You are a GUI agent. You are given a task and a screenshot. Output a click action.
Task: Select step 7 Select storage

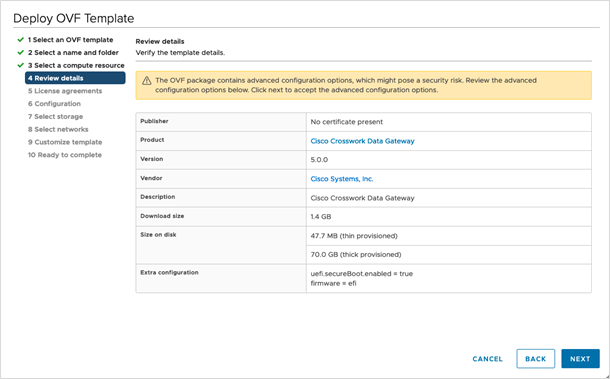[55, 117]
